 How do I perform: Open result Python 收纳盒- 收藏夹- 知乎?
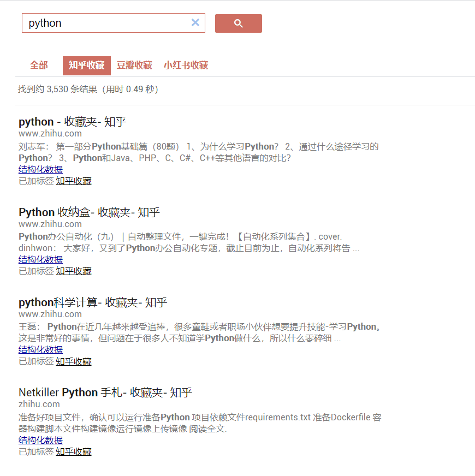pyautogui.click(x=89, y=212)
